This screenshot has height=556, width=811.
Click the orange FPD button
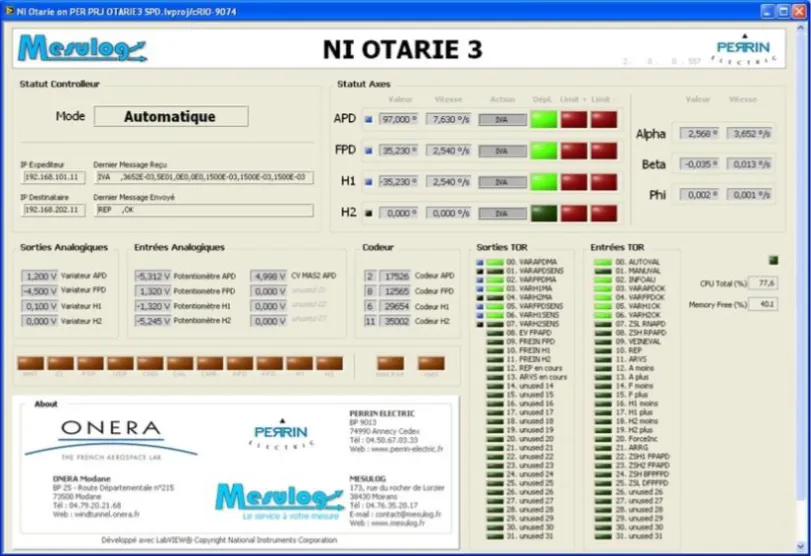270,363
